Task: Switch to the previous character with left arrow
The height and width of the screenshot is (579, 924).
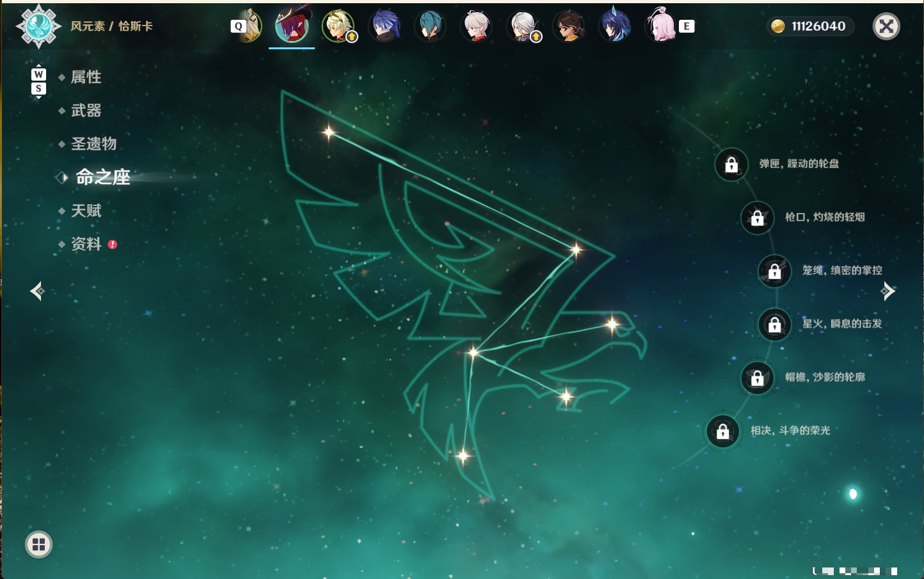Action: pyautogui.click(x=37, y=291)
